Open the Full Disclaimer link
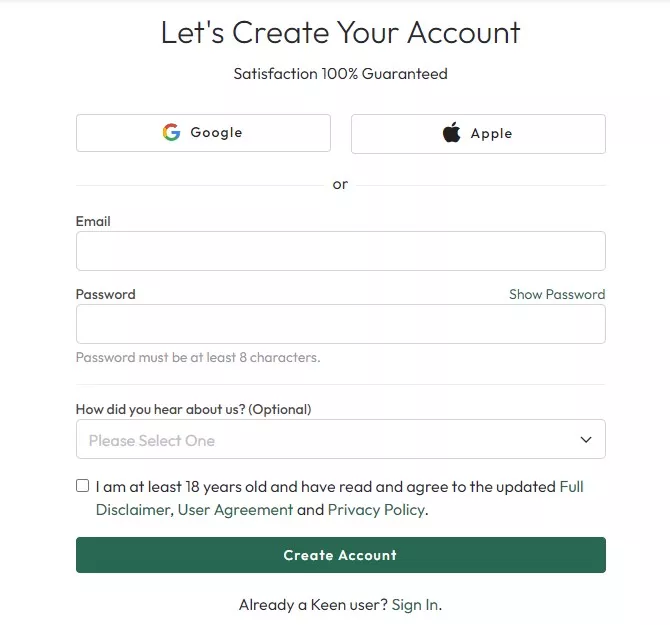The image size is (670, 625). (571, 487)
